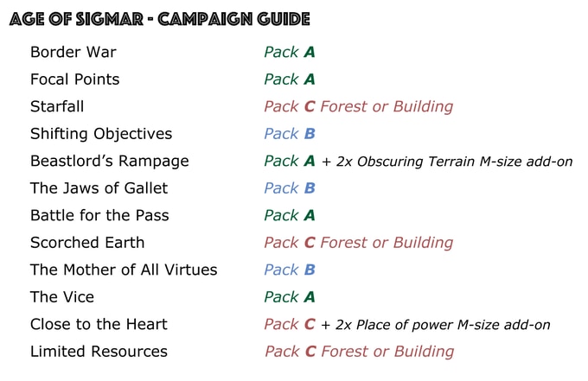
Task: Click the Scorched Earth scenario name
Action: [87, 243]
